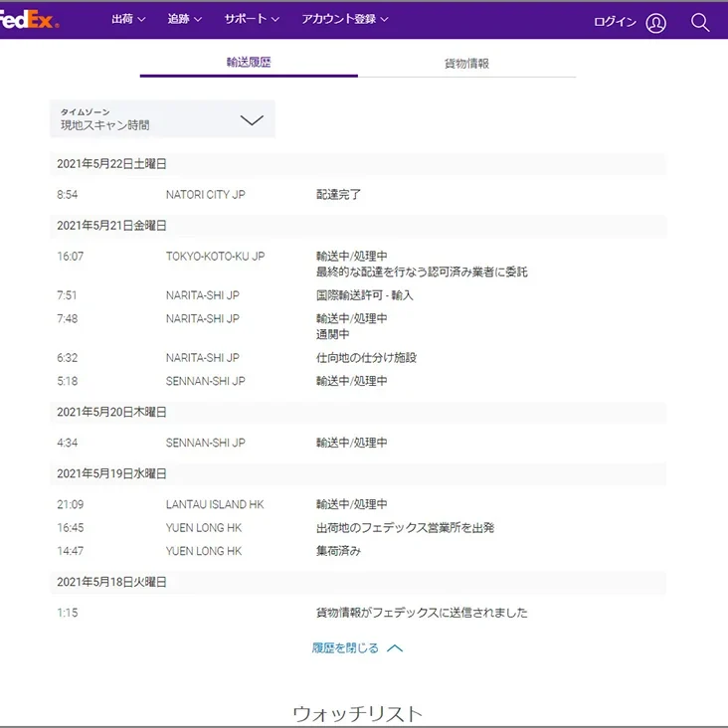Open the アカウント登録 dropdown
The width and height of the screenshot is (728, 728).
click(x=344, y=19)
